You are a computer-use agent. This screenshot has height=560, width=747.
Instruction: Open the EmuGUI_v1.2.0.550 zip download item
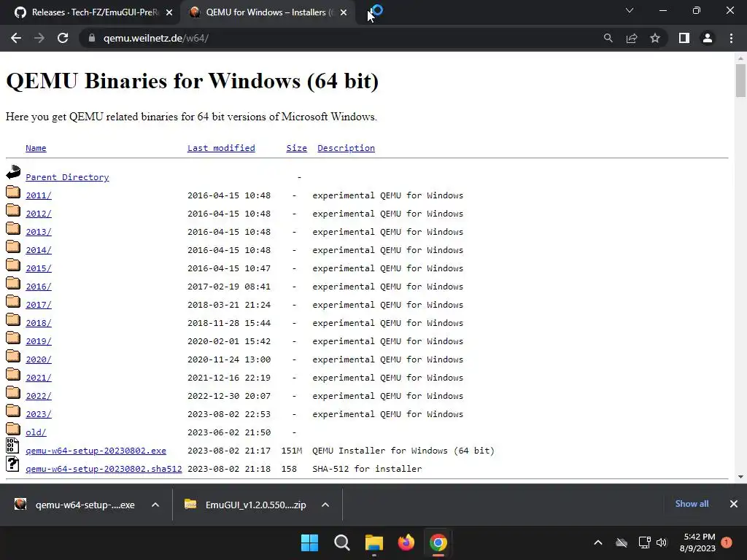pos(245,505)
